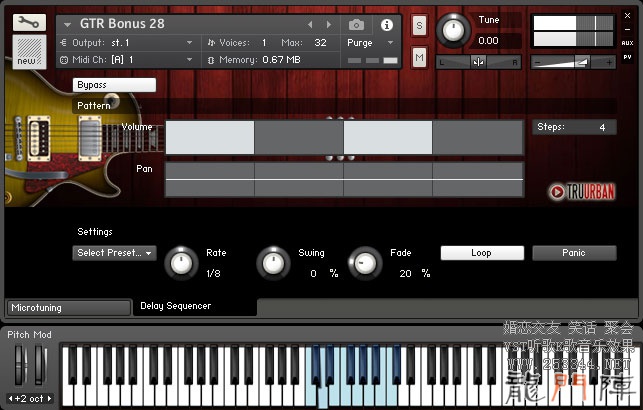
Task: Open the Output st. 1 dropdown
Action: point(127,43)
